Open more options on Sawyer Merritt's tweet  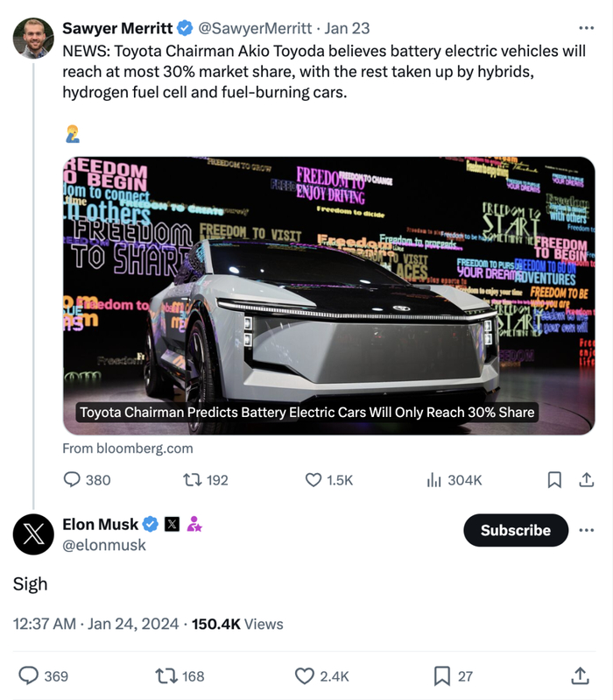coord(585,27)
